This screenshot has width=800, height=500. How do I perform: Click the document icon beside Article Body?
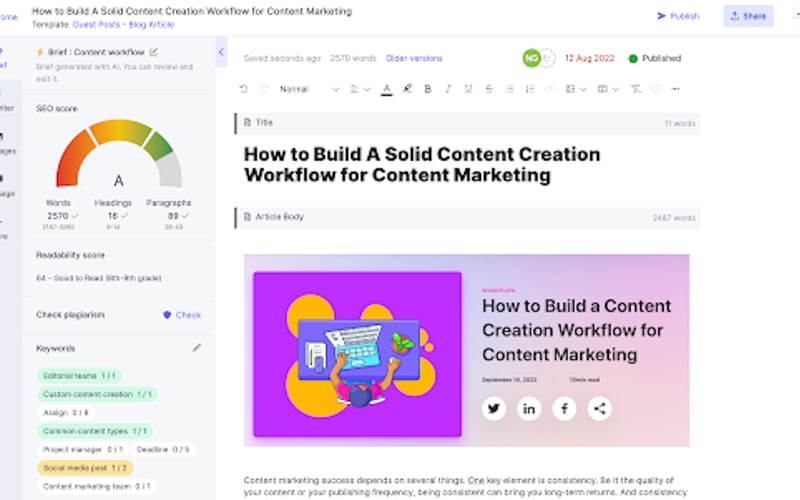click(x=247, y=217)
